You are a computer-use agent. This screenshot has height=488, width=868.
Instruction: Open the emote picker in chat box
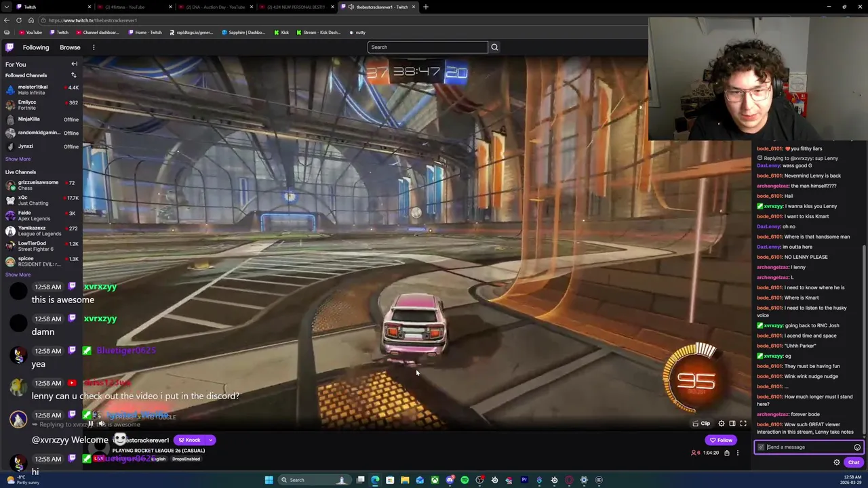(x=857, y=447)
